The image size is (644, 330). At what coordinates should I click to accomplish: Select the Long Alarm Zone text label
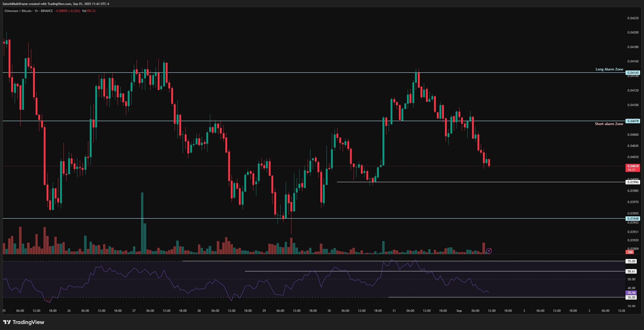[x=609, y=69]
